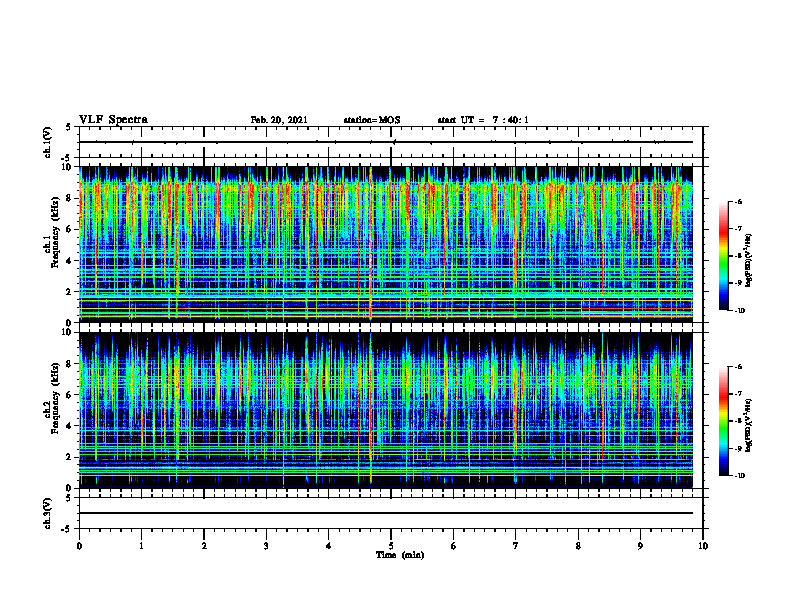Image resolution: width=792 pixels, height=612 pixels.
Task: Click time axis tick label "7"
Action: 516,546
